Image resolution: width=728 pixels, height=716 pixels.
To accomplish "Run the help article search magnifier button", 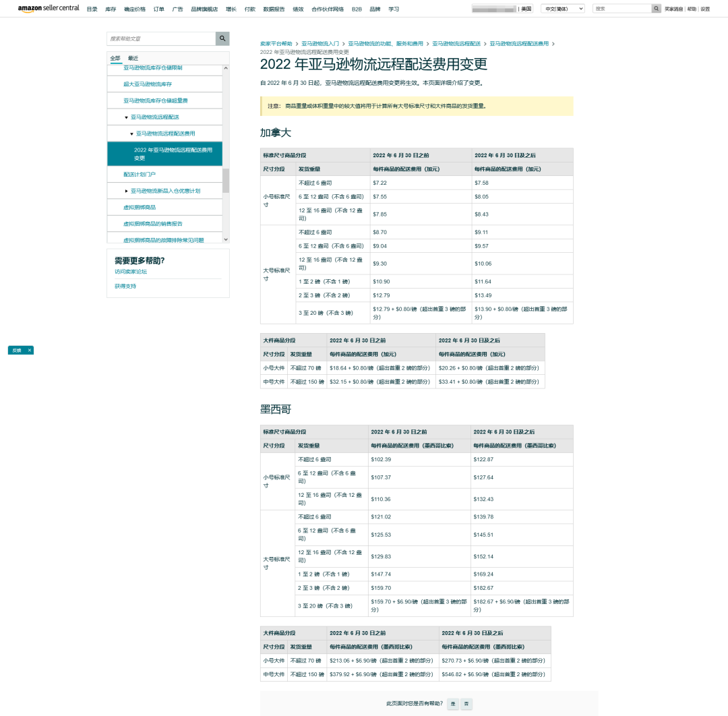I will click(x=222, y=38).
